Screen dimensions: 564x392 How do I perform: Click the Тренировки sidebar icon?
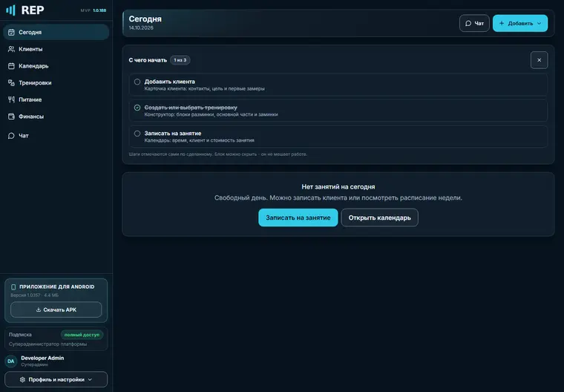11,83
